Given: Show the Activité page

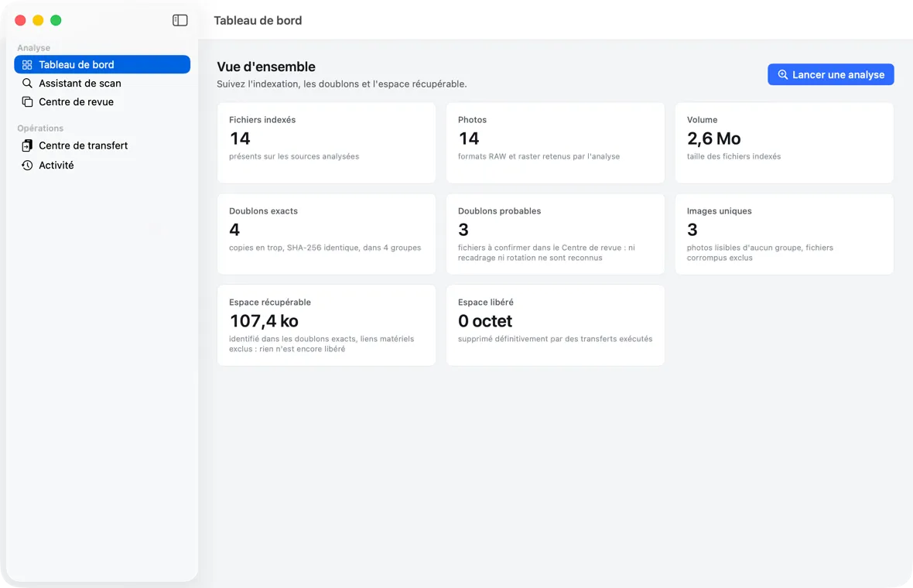Looking at the screenshot, I should 102,166.
